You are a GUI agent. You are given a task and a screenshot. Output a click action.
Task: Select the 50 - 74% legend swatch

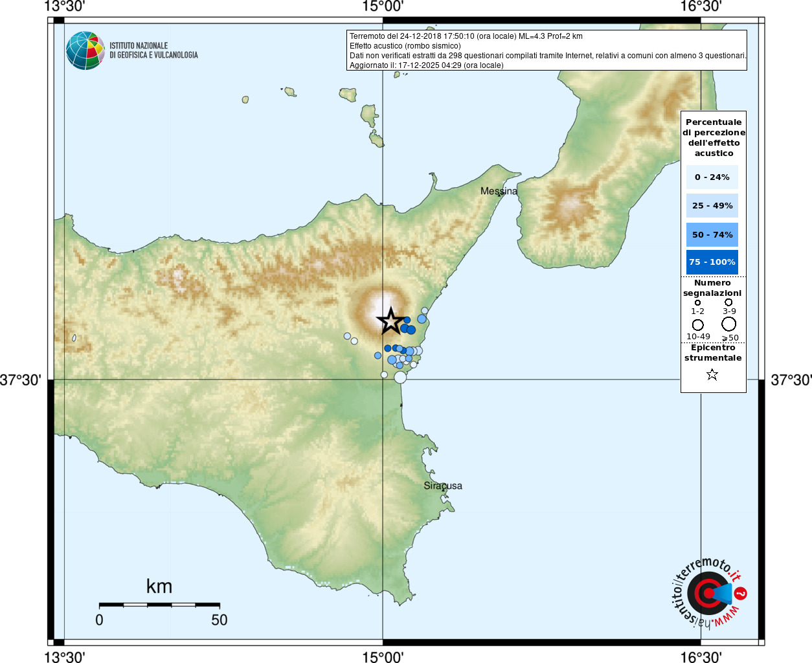coord(712,234)
